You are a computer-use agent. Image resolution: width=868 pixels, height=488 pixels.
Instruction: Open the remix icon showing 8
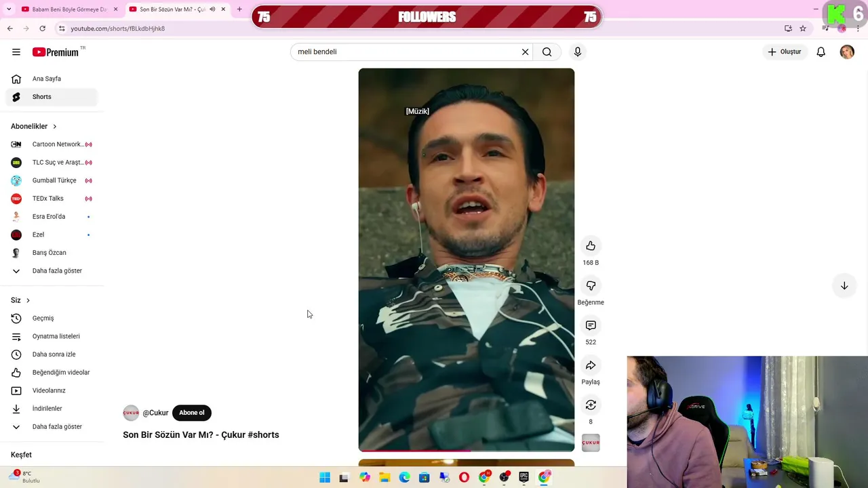click(x=591, y=405)
